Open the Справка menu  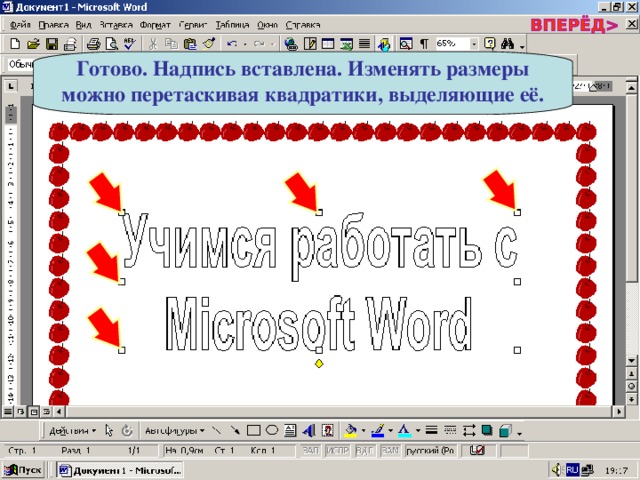(x=303, y=25)
